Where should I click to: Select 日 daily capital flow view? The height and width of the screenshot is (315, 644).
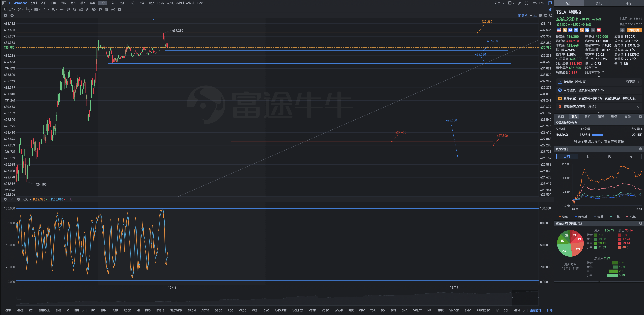pyautogui.click(x=588, y=156)
